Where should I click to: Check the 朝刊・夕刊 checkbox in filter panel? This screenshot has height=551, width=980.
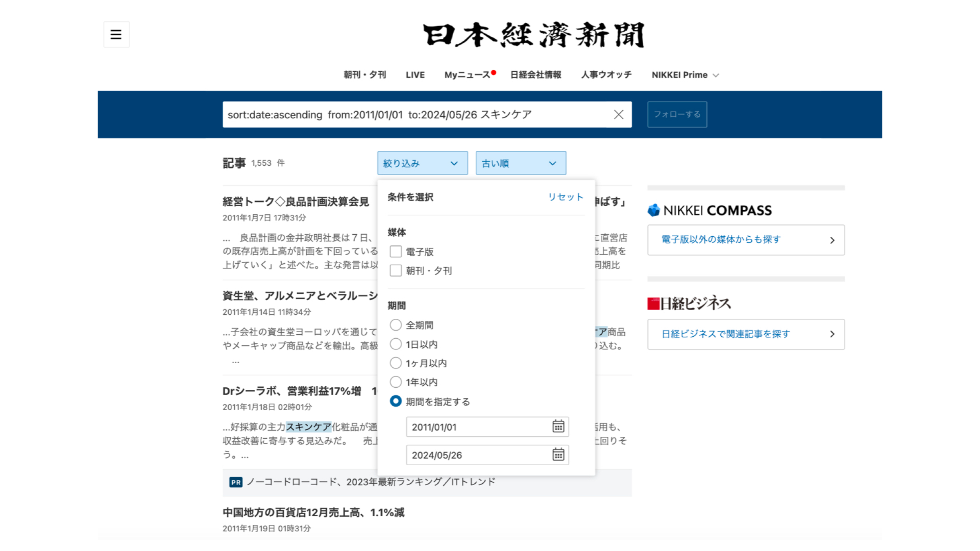(x=395, y=271)
